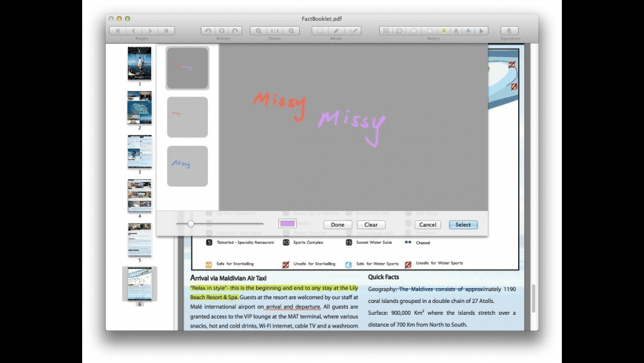Select the blue Missy signature thumbnail

point(187,166)
